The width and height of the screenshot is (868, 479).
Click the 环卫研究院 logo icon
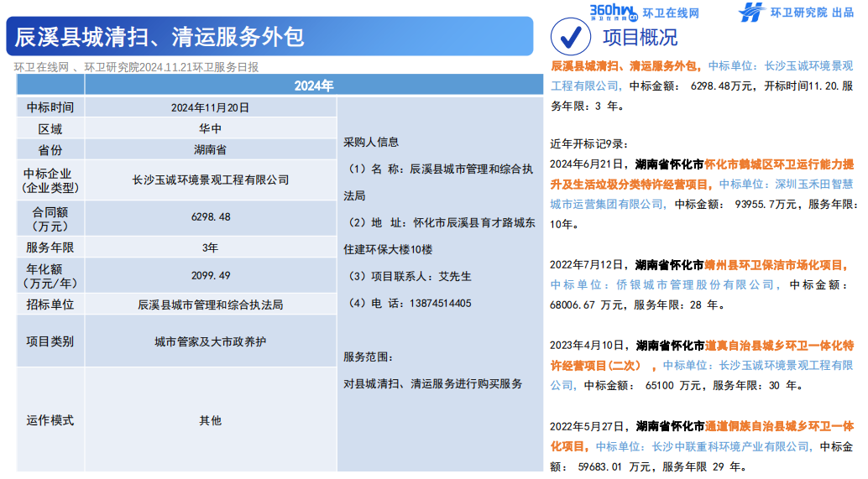pos(751,12)
